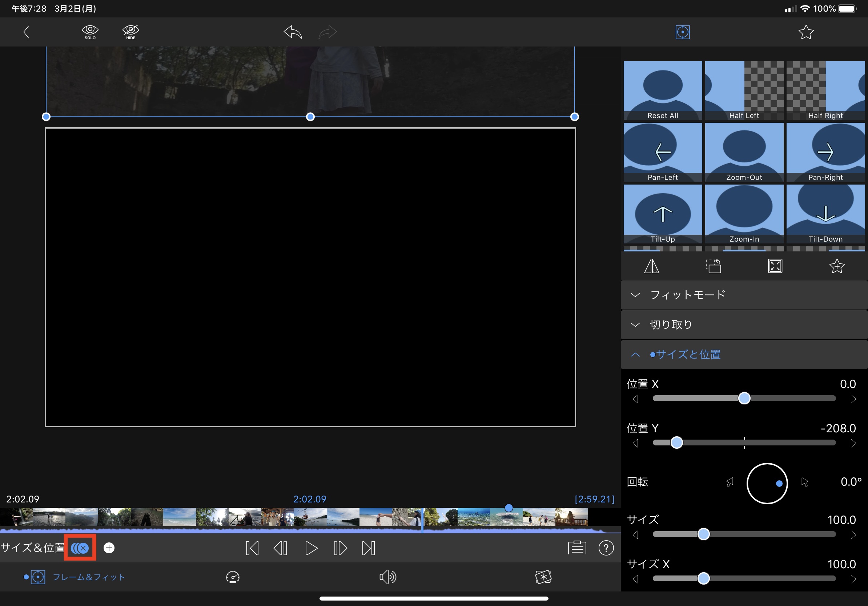Switch to the favorites star tab

pos(805,32)
